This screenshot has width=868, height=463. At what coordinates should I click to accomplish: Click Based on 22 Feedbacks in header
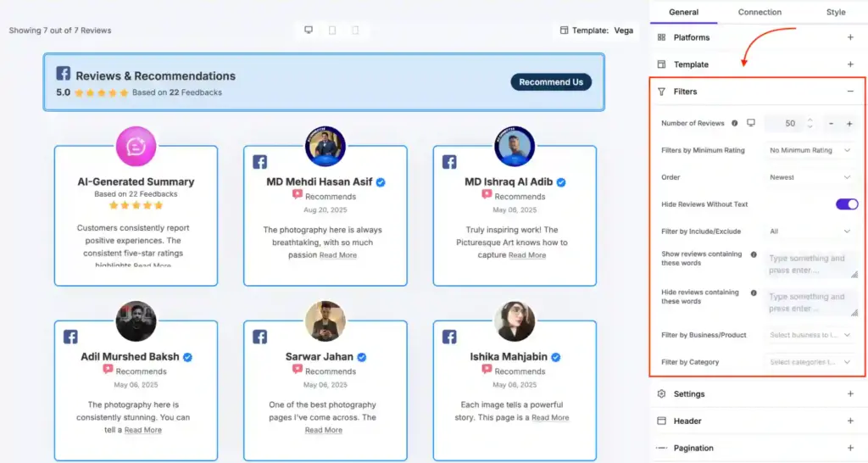176,92
